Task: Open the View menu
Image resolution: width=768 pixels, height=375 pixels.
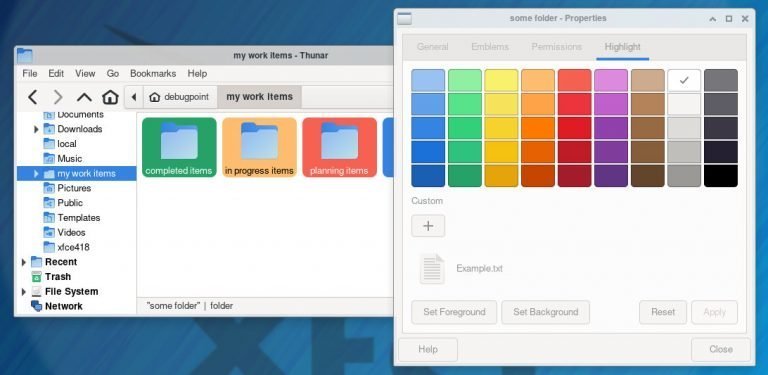Action: point(85,73)
